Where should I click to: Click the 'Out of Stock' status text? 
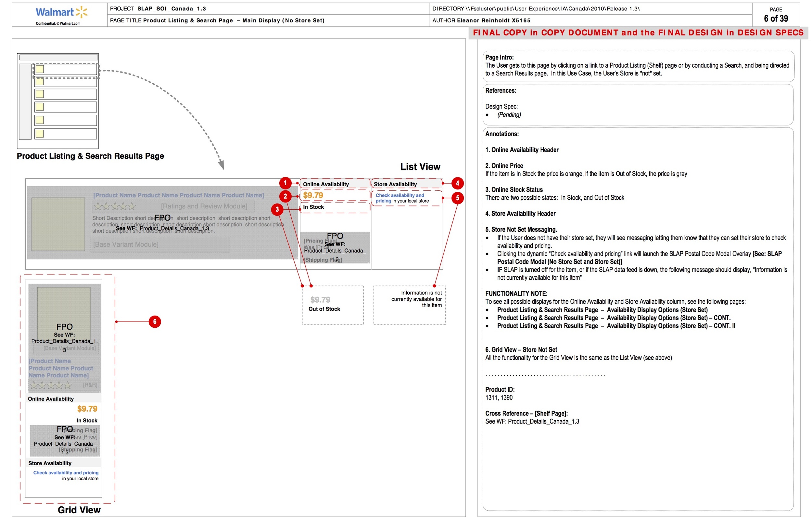click(x=324, y=309)
